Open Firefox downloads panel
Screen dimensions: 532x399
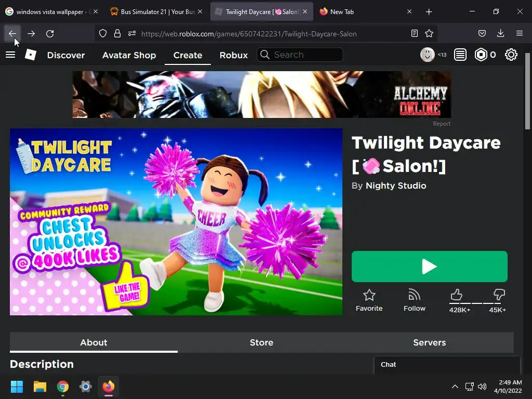click(500, 33)
